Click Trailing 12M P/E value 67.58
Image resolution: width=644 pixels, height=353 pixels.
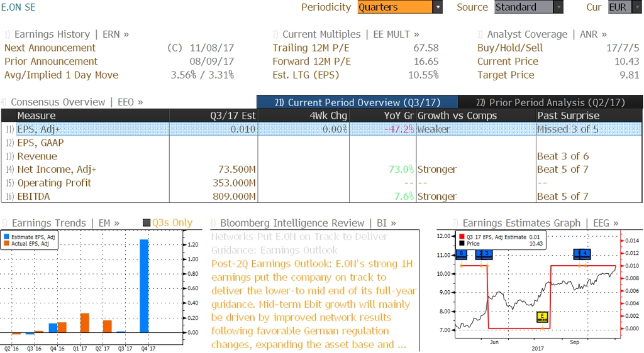click(x=426, y=48)
